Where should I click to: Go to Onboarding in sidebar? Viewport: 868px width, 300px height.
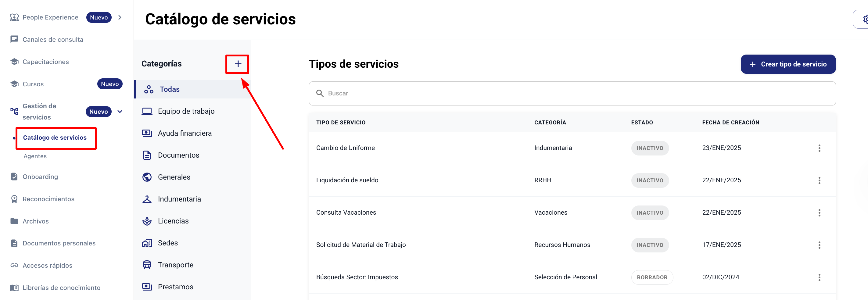pyautogui.click(x=40, y=177)
